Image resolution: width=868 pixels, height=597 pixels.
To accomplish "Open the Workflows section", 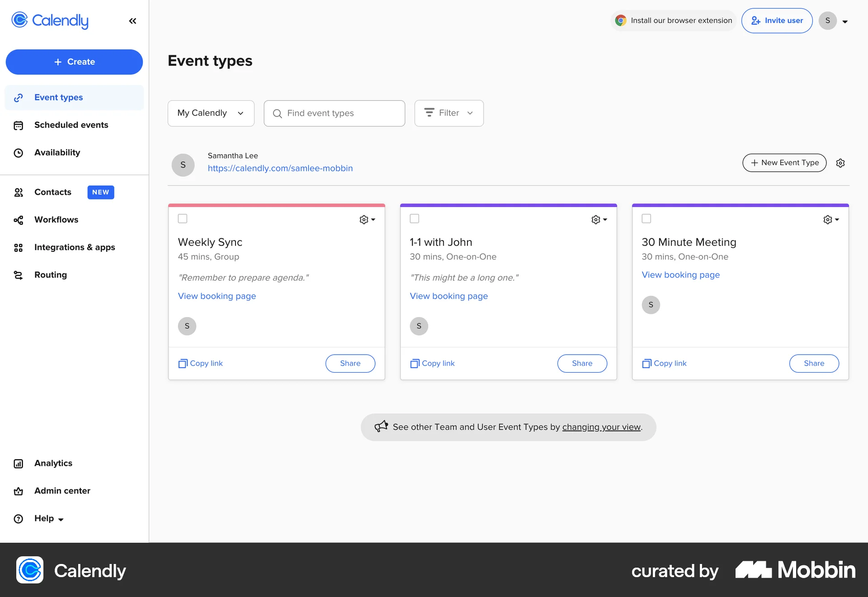I will point(56,220).
